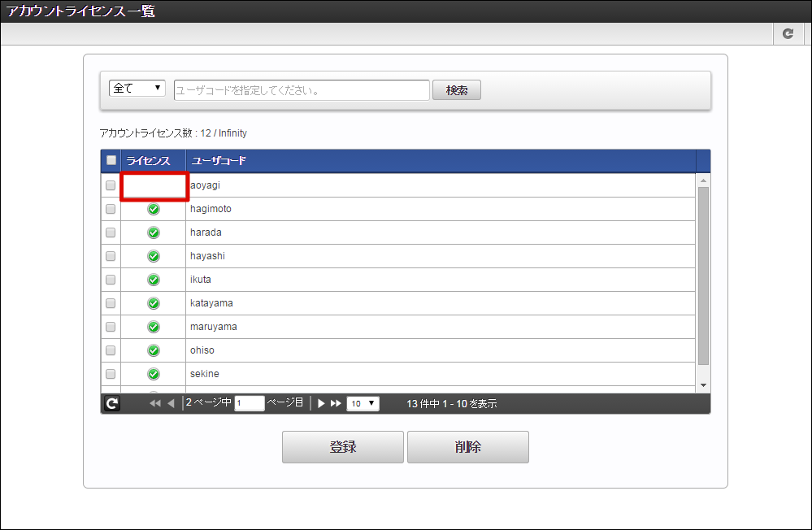Check the checkbox for katayama

point(111,303)
